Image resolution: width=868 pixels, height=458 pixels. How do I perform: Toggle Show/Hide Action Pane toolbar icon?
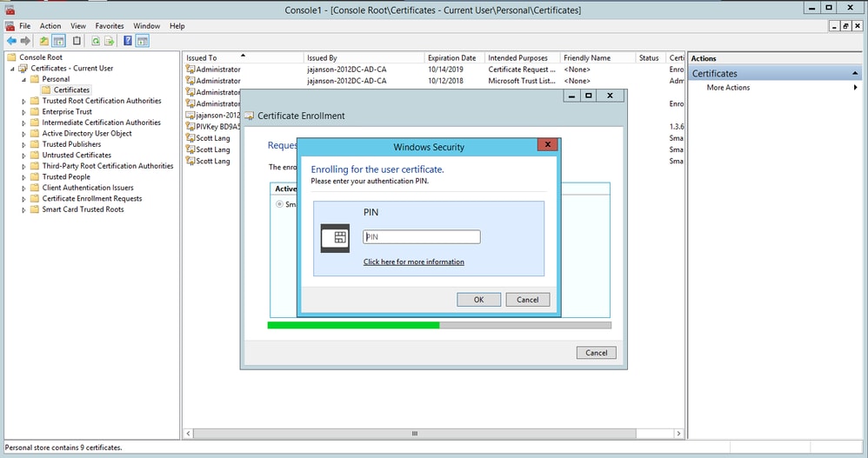click(143, 41)
